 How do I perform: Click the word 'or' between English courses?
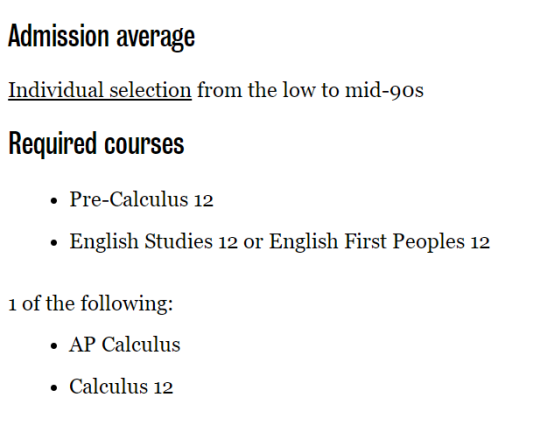click(x=253, y=242)
